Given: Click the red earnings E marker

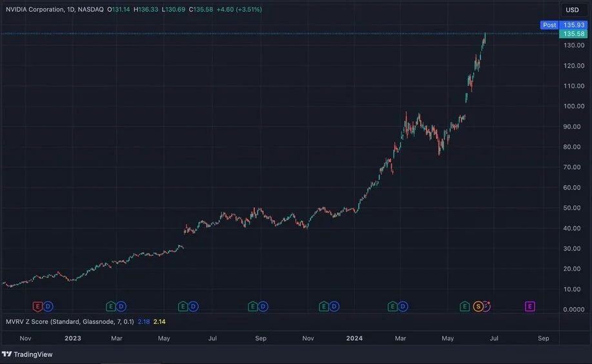Looking at the screenshot, I should 37,306.
